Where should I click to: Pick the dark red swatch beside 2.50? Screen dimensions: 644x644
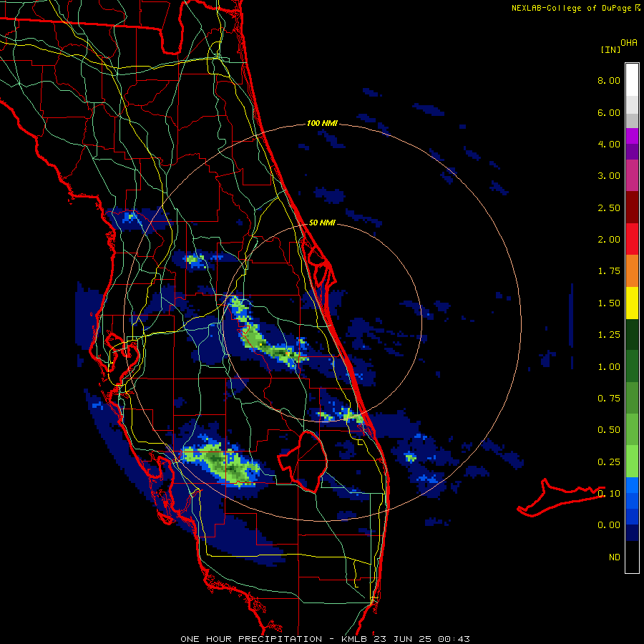632,208
